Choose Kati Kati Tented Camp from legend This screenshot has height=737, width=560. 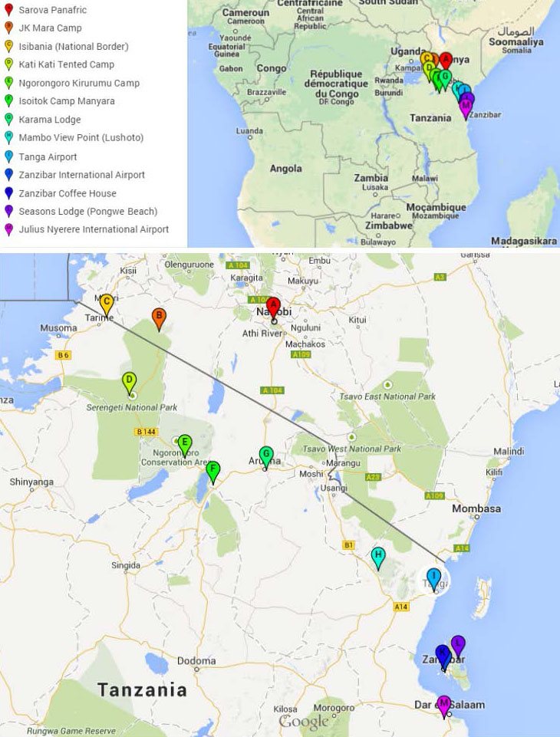[x=66, y=64]
